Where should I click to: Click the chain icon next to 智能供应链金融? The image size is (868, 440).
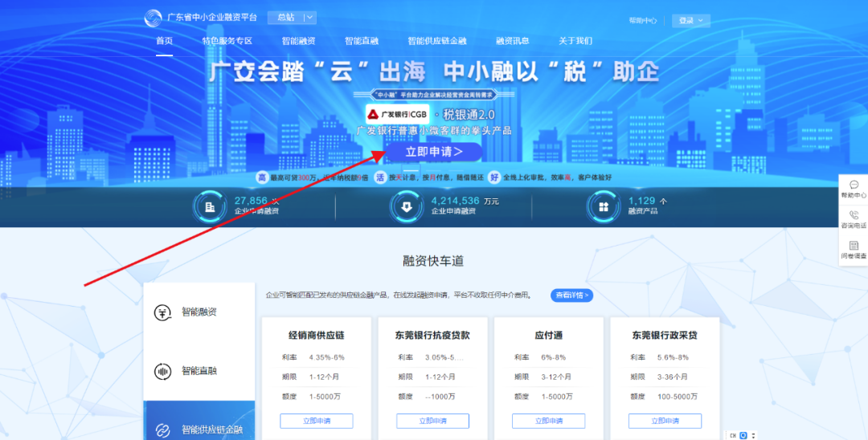(x=162, y=430)
